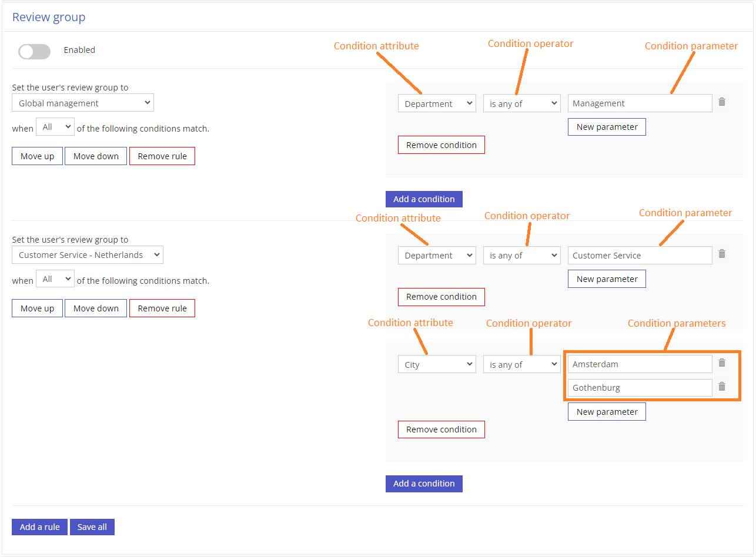
Task: Focus the Management parameter text field
Action: (x=640, y=103)
